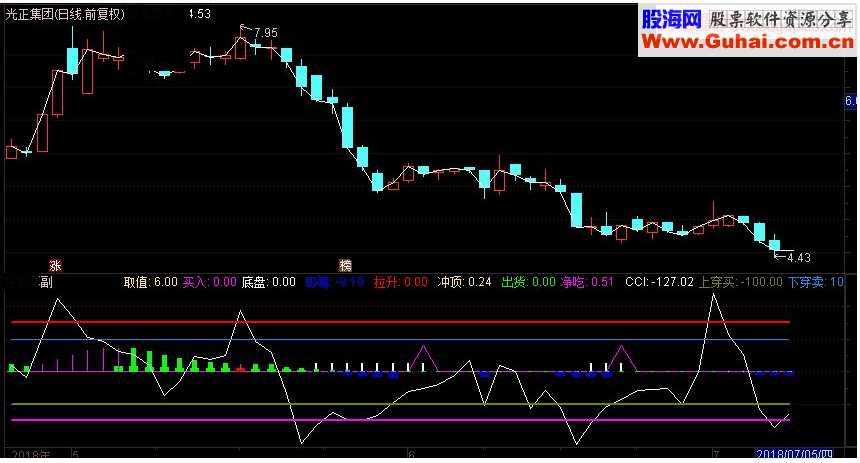Click the 副 sub-chart label
Screen dimensions: 860x463
(x=46, y=283)
